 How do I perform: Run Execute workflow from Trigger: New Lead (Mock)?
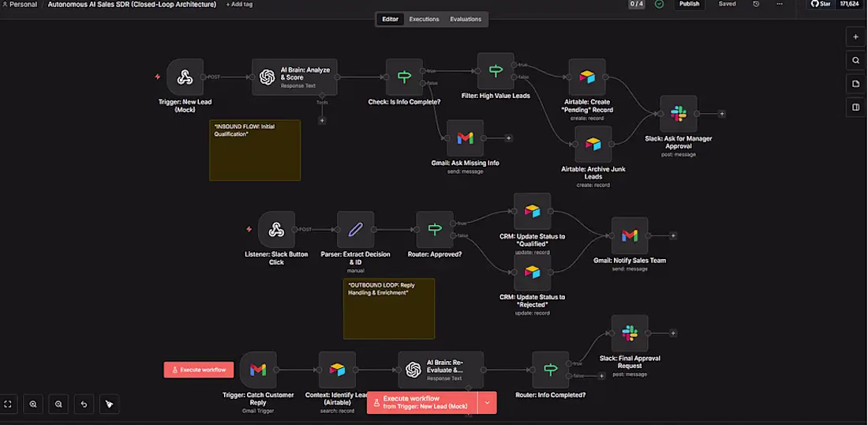[422, 403]
